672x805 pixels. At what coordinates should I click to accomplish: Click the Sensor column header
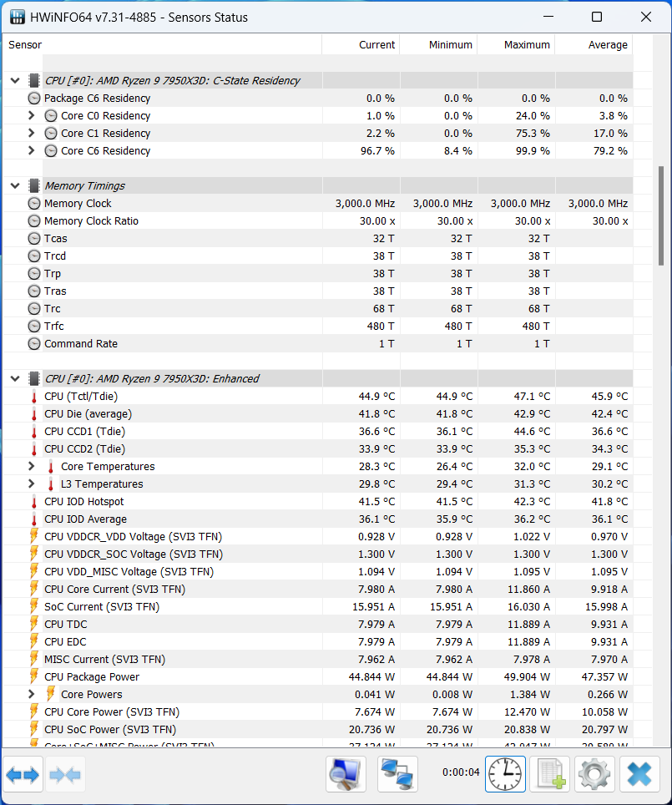click(x=163, y=44)
